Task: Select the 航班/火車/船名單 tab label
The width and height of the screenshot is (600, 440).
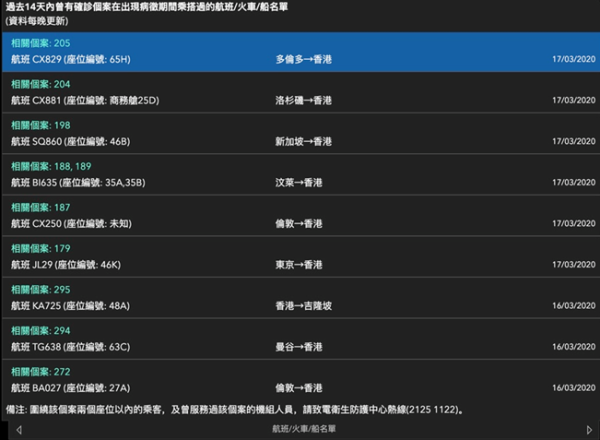Action: click(x=304, y=430)
